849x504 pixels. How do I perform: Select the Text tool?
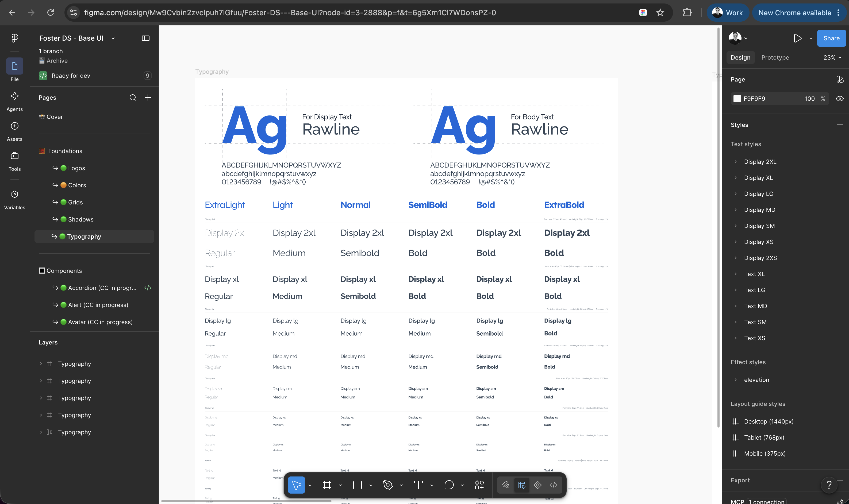coord(418,485)
